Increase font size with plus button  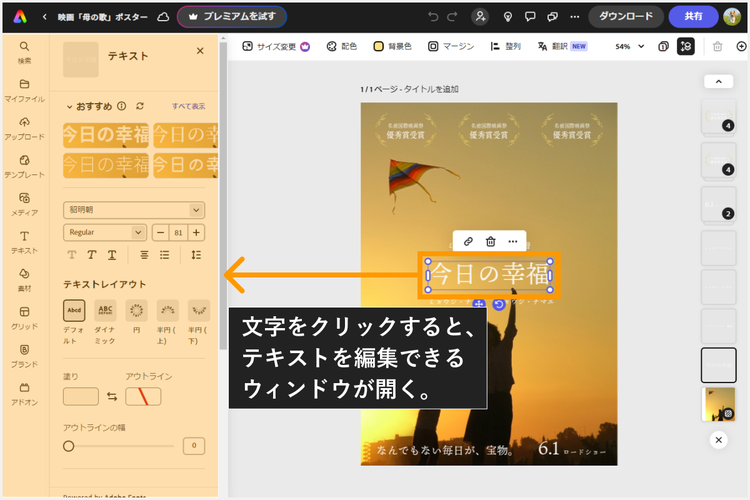click(196, 233)
